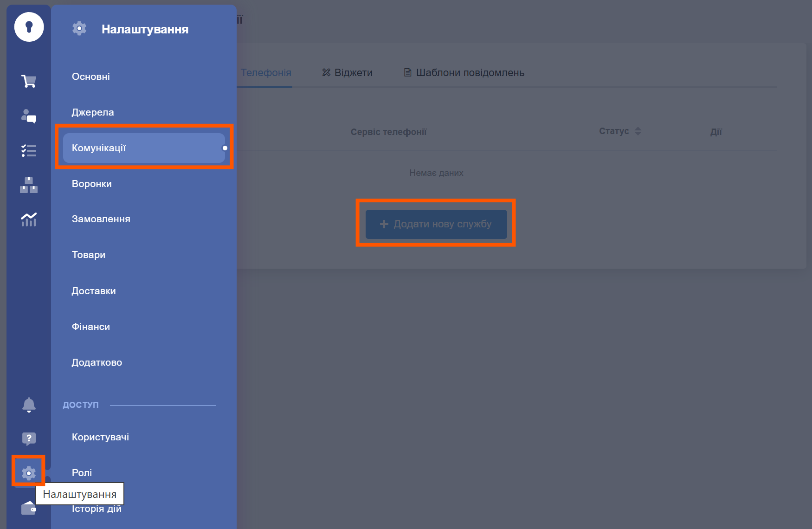
Task: Sort table by Статус column arrows
Action: (638, 131)
